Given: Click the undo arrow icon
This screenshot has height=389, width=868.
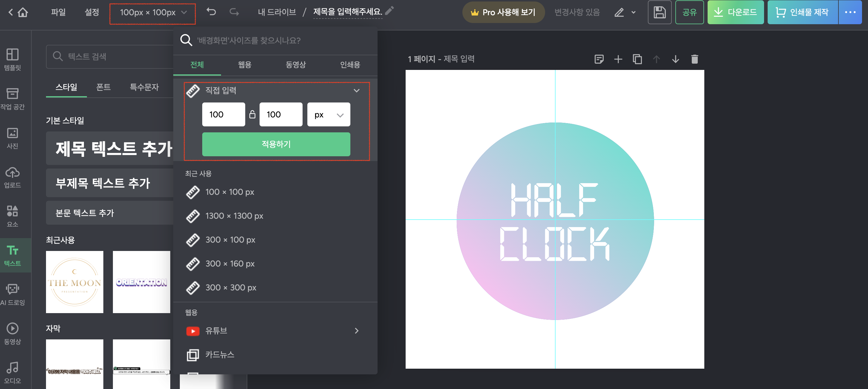Looking at the screenshot, I should 211,12.
